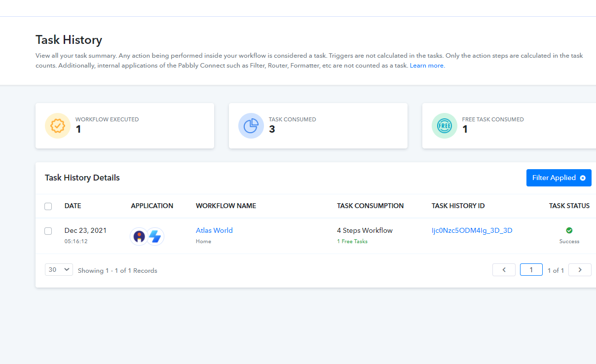
Task: Tick the checkbox for the Dec 23, 2021 row
Action: point(48,231)
